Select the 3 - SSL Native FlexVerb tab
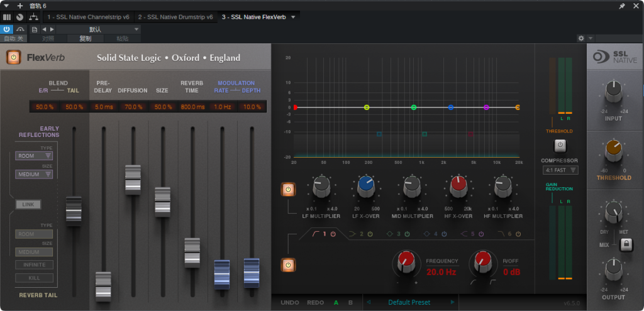 pos(253,17)
